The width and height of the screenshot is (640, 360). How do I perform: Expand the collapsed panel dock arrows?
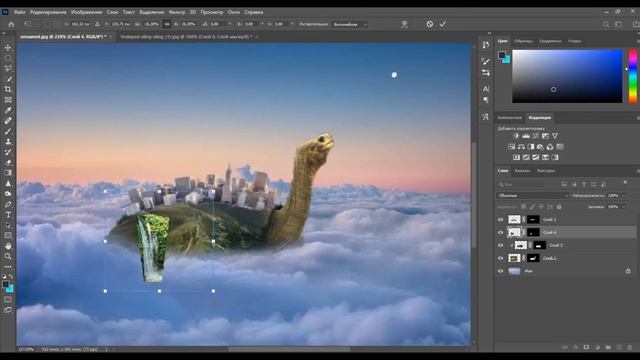tap(489, 33)
